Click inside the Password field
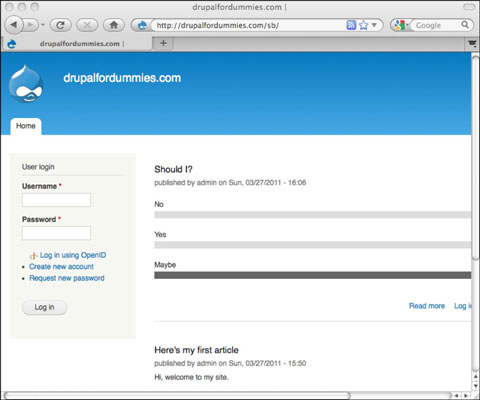The width and height of the screenshot is (480, 400). click(56, 233)
